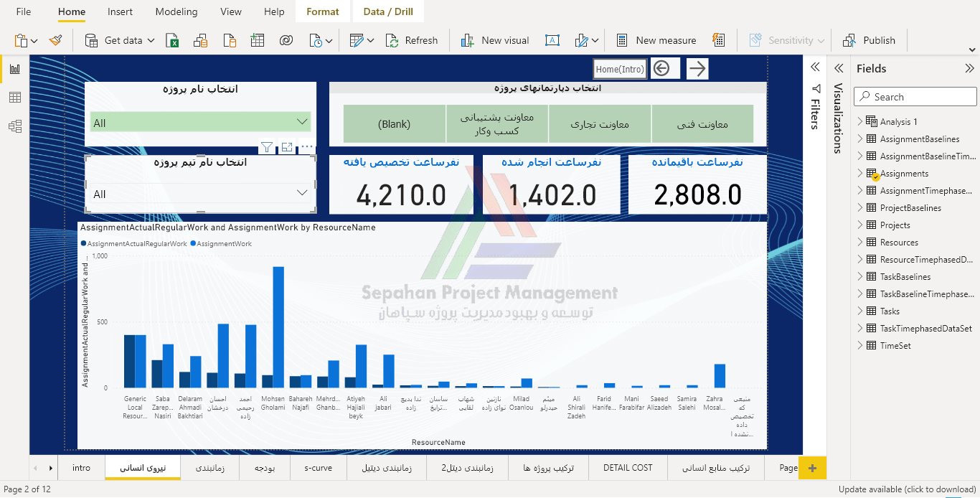The width and height of the screenshot is (980, 498).
Task: Open Model view from left sidebar
Action: coord(14,126)
